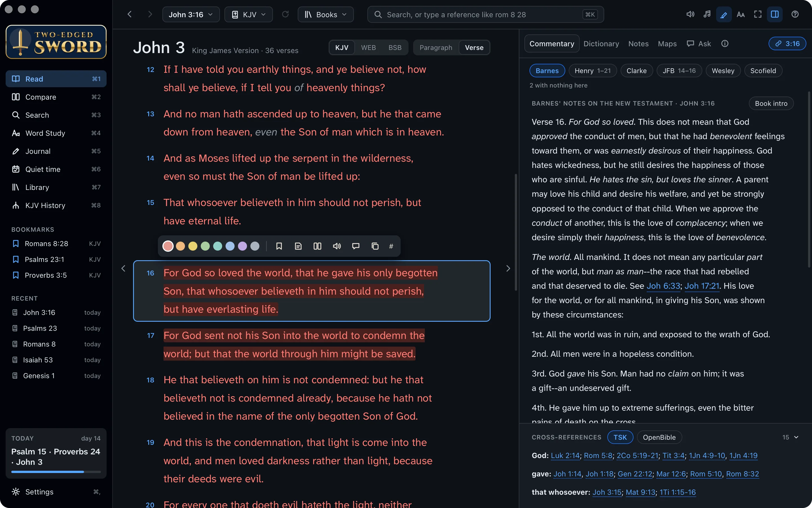Open compare columns icon in verse toolbar
This screenshot has width=812, height=508.
click(317, 246)
